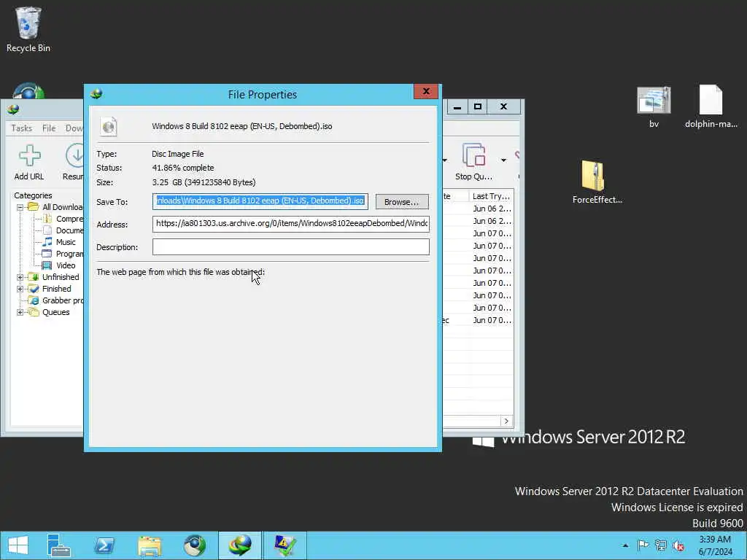The height and width of the screenshot is (560, 747).
Task: Select the Recycle Bin desktop icon
Action: (x=28, y=29)
